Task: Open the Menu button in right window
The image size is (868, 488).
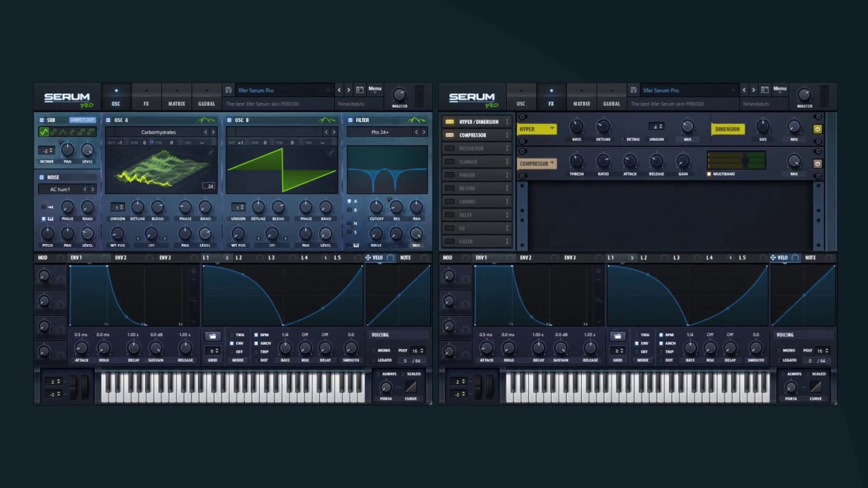Action: point(780,89)
